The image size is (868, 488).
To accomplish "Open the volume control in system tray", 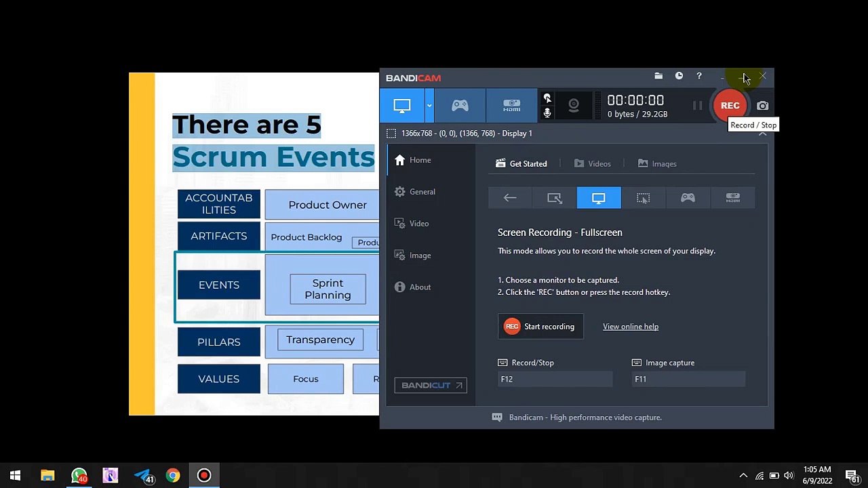I will (x=788, y=476).
